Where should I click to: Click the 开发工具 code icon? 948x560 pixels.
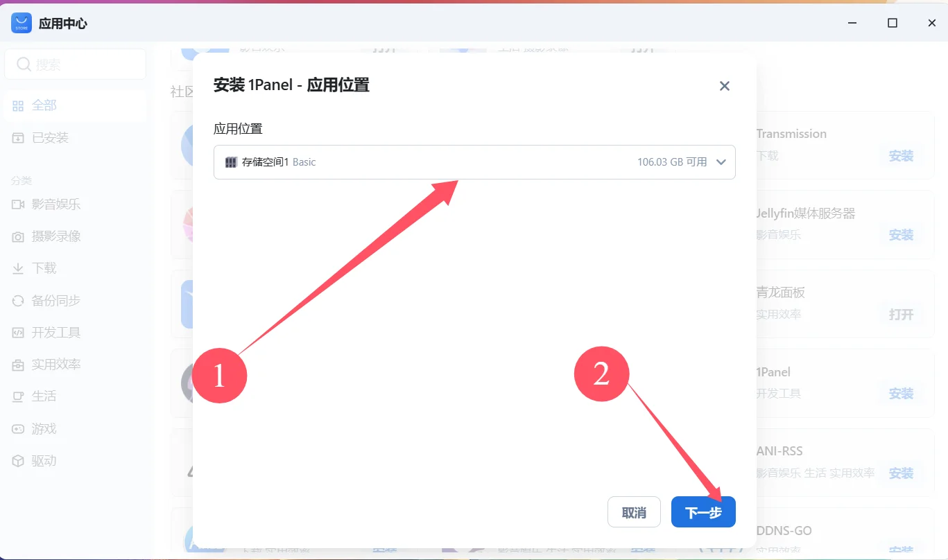click(x=18, y=333)
